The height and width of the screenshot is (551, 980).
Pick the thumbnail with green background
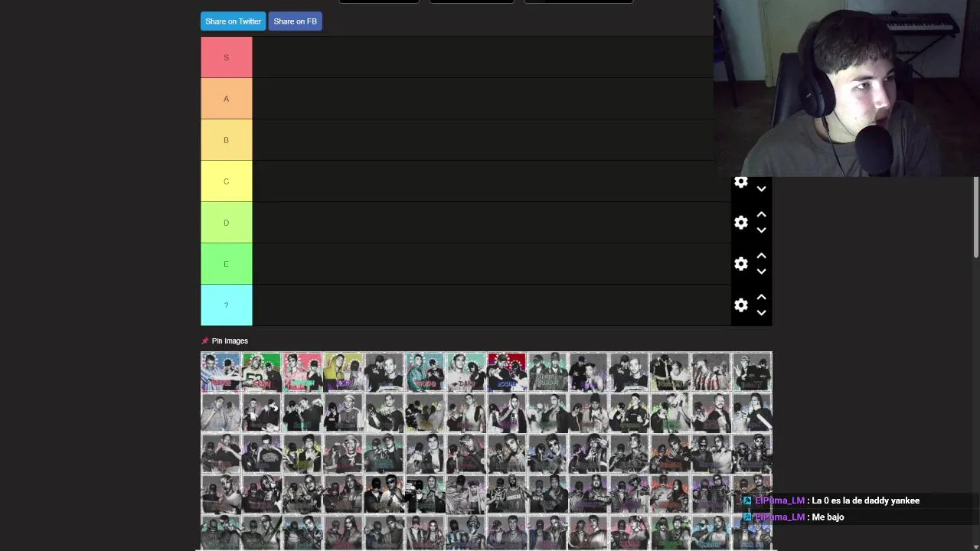tap(262, 372)
